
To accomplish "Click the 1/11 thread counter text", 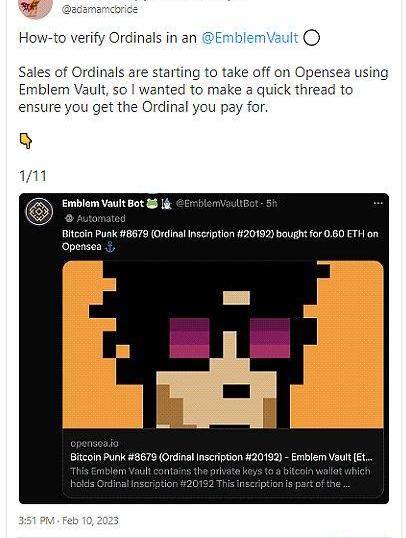I will tap(33, 176).
